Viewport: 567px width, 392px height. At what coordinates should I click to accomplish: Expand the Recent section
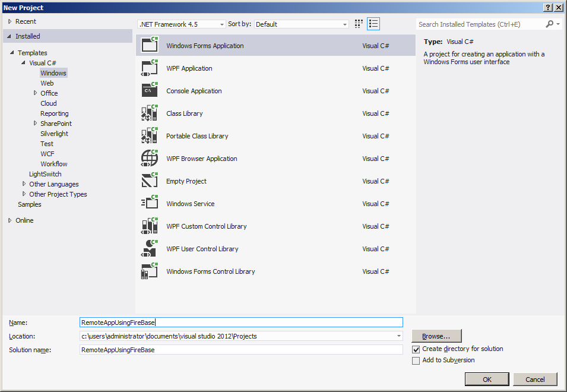point(9,21)
